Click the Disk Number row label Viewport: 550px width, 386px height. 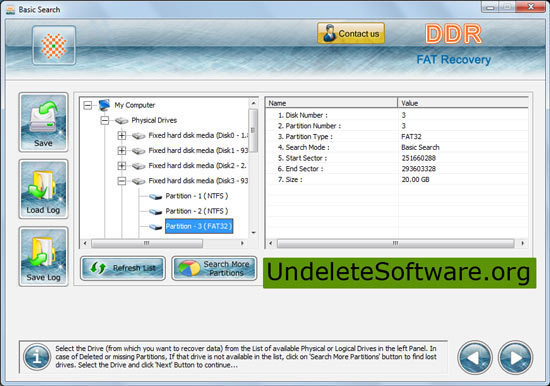(303, 115)
